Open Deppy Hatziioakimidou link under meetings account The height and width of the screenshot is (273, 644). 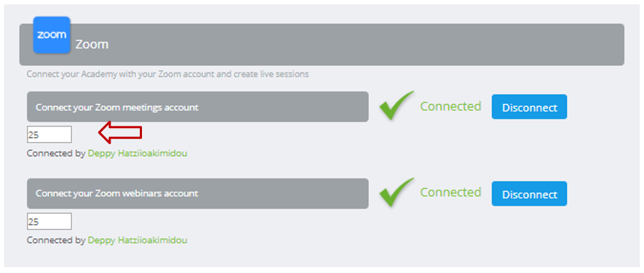pos(138,154)
